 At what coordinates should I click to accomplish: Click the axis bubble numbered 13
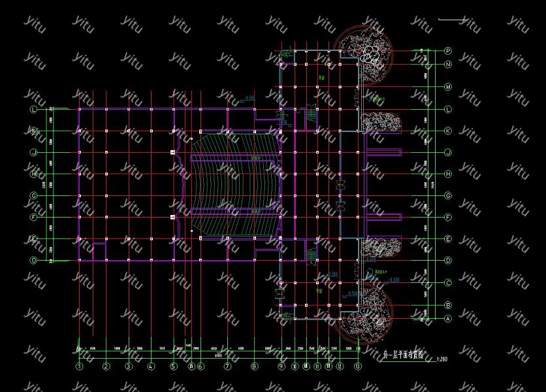[358, 367]
